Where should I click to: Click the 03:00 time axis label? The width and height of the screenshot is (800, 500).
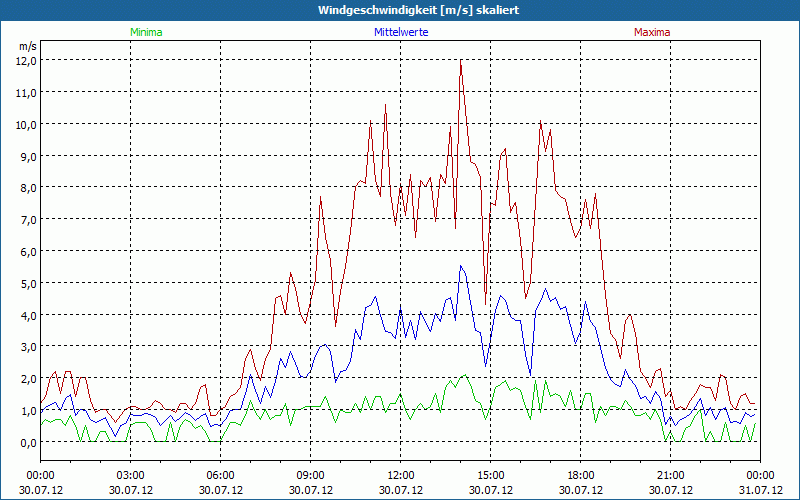(131, 476)
